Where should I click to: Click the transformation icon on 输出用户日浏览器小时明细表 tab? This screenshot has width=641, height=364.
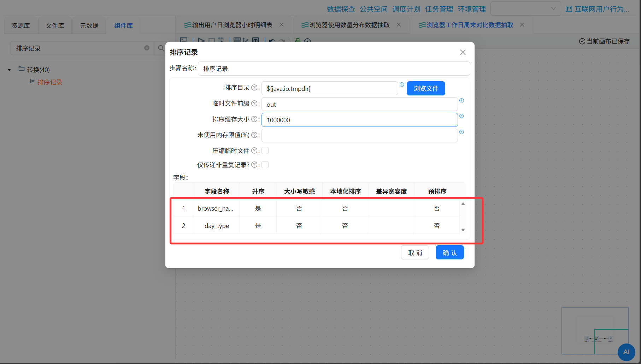click(188, 25)
